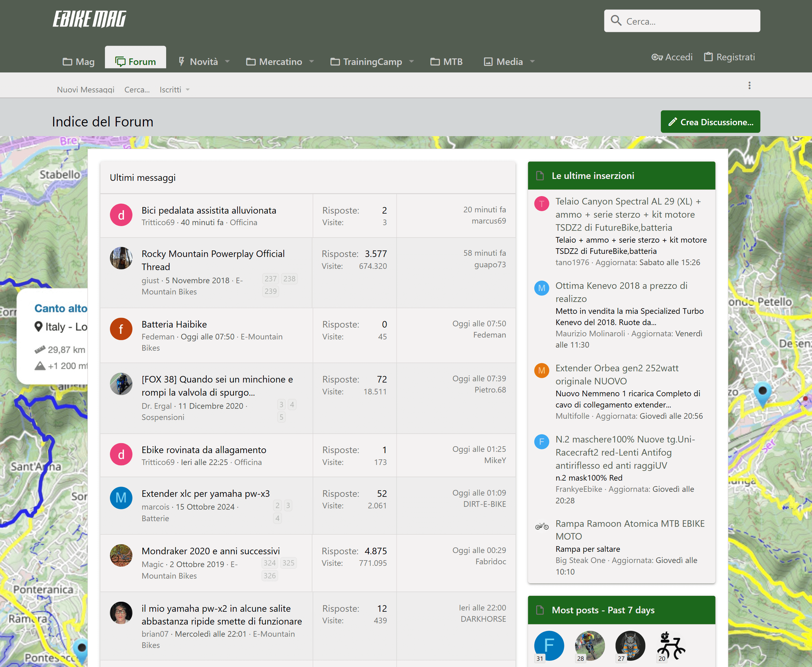Click cyclist avatar with 20 posts
The image size is (812, 667).
click(x=671, y=646)
